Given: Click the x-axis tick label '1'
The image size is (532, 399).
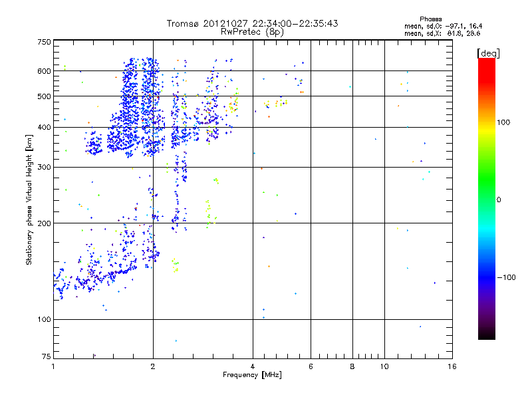Looking at the screenshot, I should point(53,366).
